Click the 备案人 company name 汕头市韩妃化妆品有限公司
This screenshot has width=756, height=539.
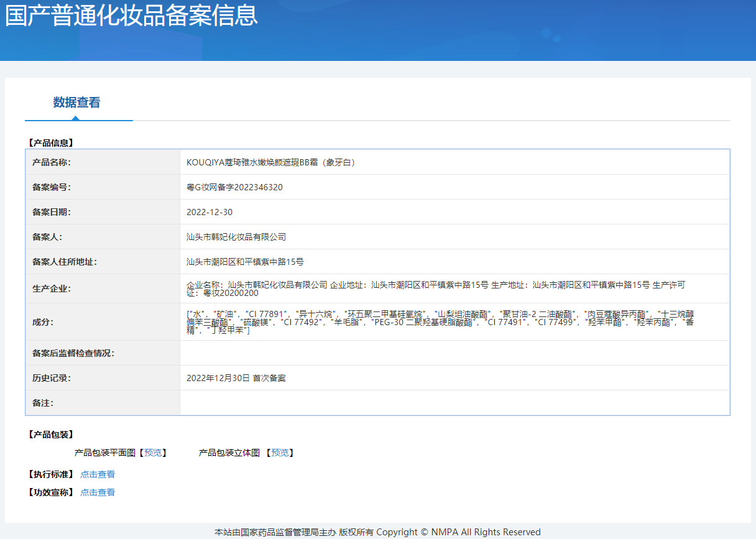(x=236, y=237)
